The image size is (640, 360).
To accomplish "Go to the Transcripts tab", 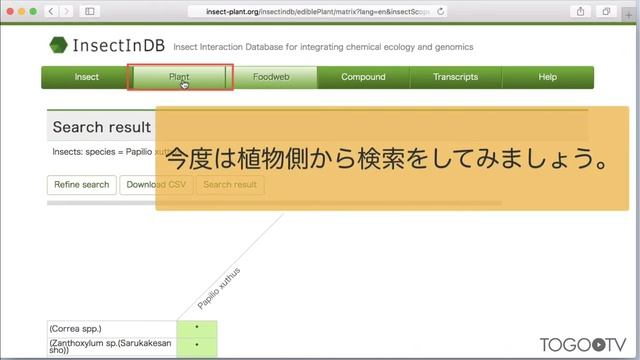I will [456, 77].
